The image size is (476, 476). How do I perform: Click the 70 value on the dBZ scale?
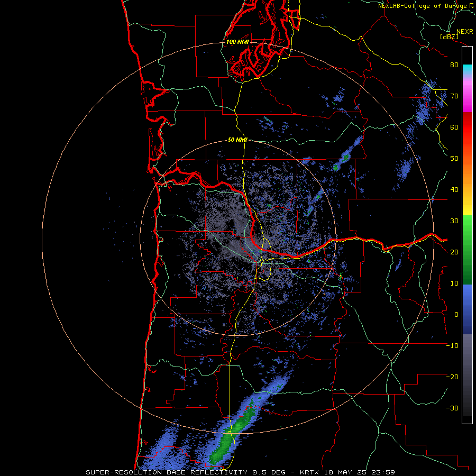point(454,96)
